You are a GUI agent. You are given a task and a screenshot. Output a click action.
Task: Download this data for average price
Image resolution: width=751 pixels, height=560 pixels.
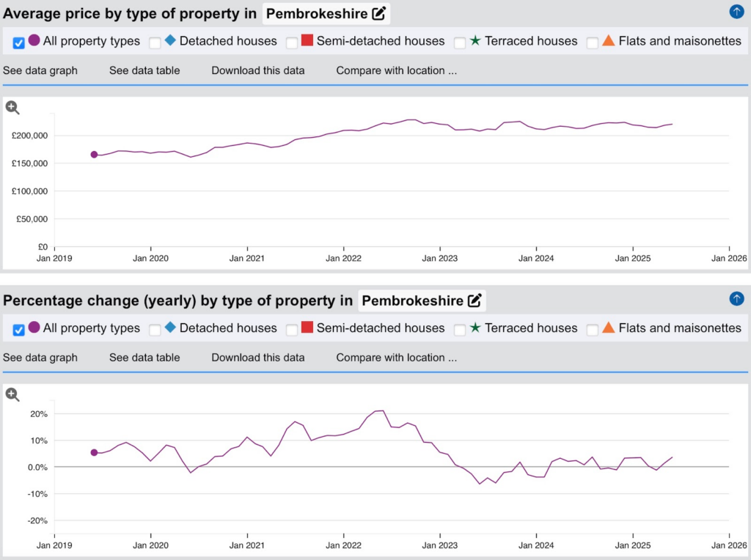[257, 70]
